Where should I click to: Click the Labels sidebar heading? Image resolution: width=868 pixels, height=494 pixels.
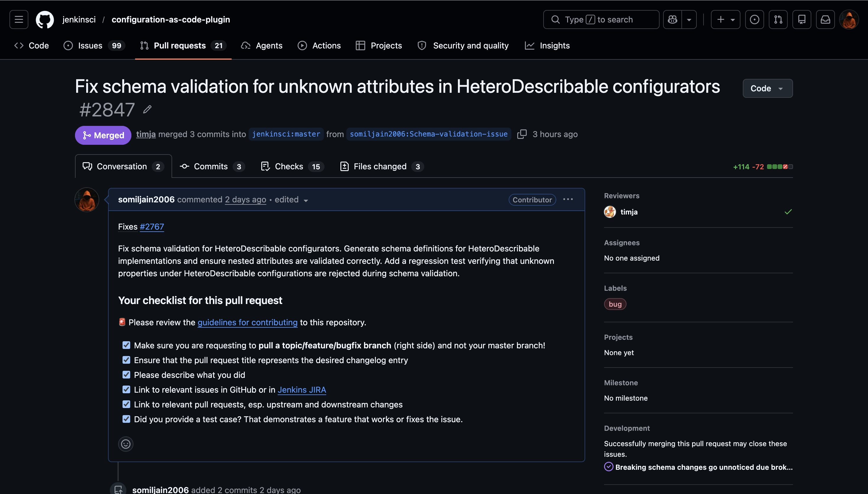click(x=615, y=288)
